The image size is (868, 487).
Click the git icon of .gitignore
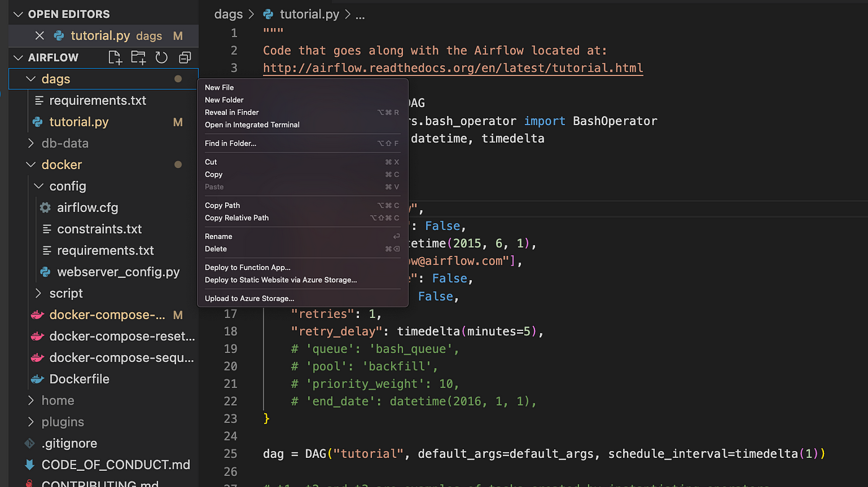point(29,444)
